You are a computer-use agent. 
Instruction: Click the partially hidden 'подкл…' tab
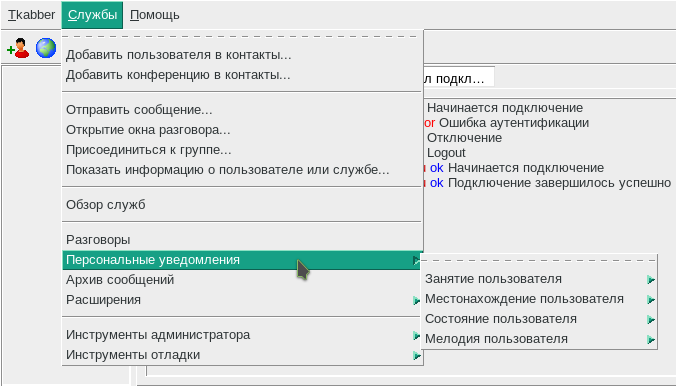coord(459,78)
